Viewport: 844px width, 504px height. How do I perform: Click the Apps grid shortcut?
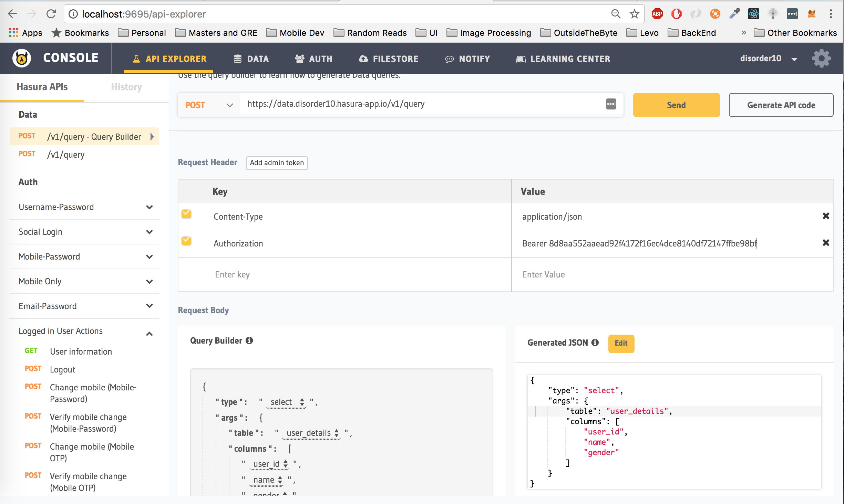coord(25,33)
